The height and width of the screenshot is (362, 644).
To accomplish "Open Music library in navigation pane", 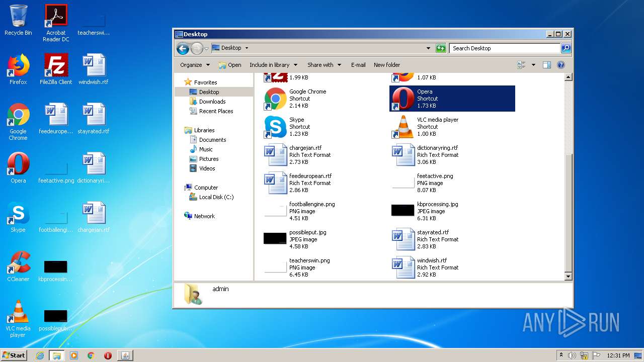I will point(201,149).
